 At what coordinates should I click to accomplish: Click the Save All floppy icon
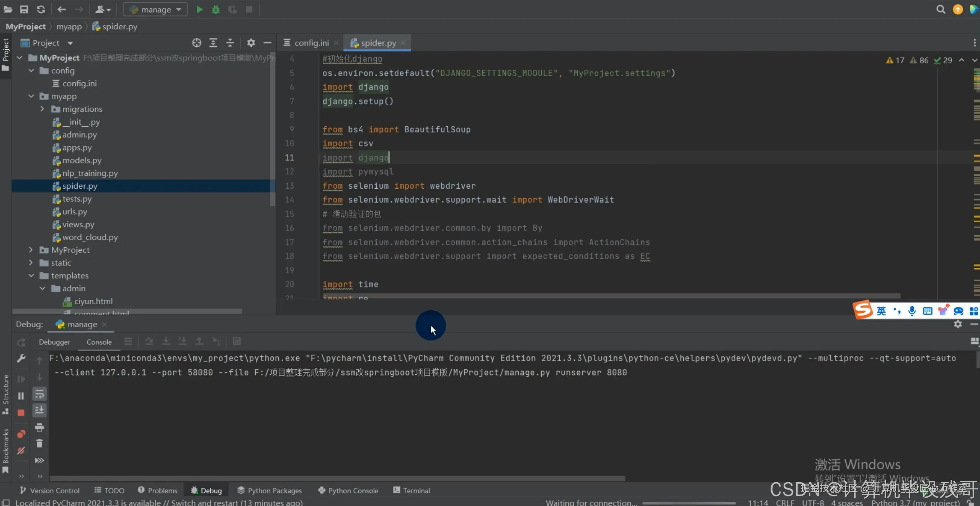click(x=24, y=9)
